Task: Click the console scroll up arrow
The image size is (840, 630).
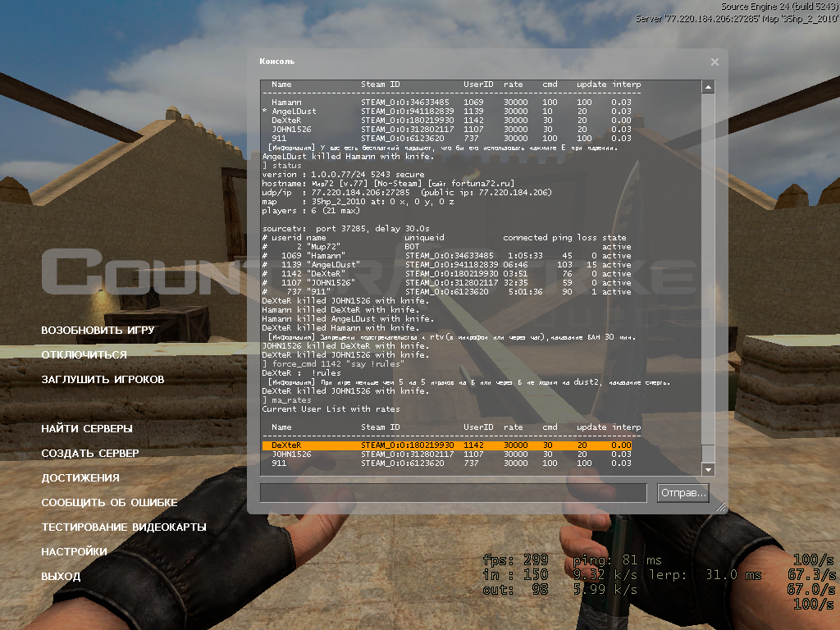Action: tap(708, 87)
